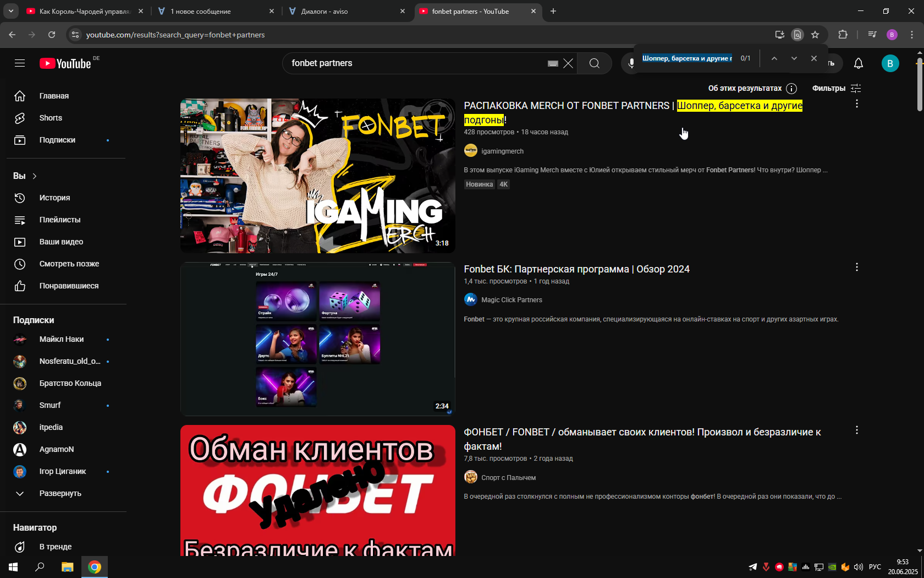Viewport: 924px width, 578px height.
Task: Close the fonbet partners YouTube tab
Action: pos(533,11)
